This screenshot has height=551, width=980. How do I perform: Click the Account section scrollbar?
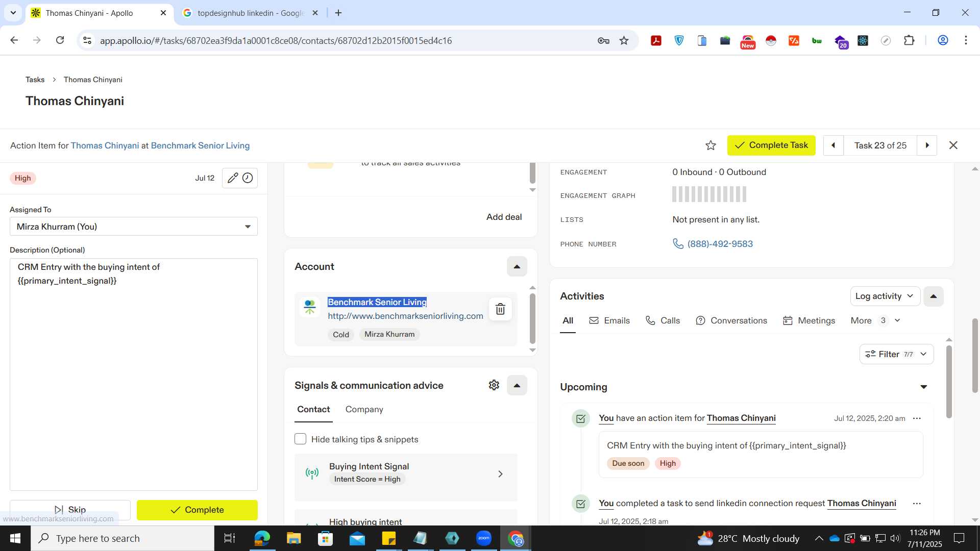[532, 318]
